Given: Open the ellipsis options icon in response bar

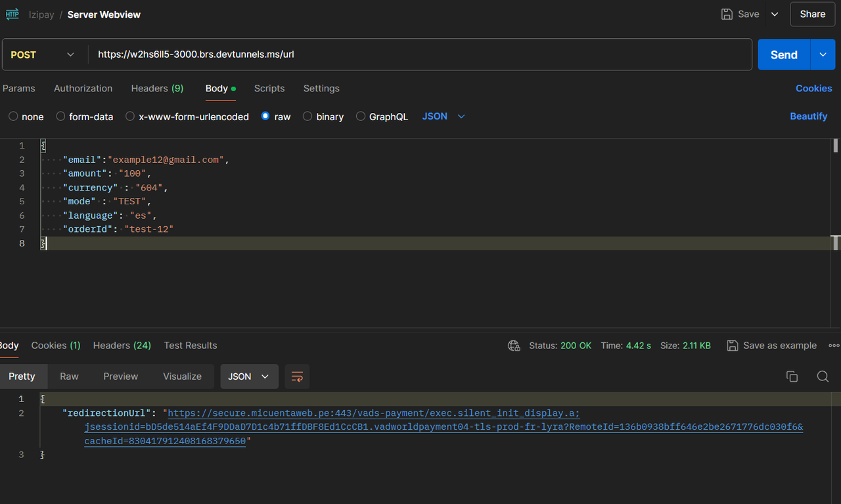Looking at the screenshot, I should coord(834,345).
